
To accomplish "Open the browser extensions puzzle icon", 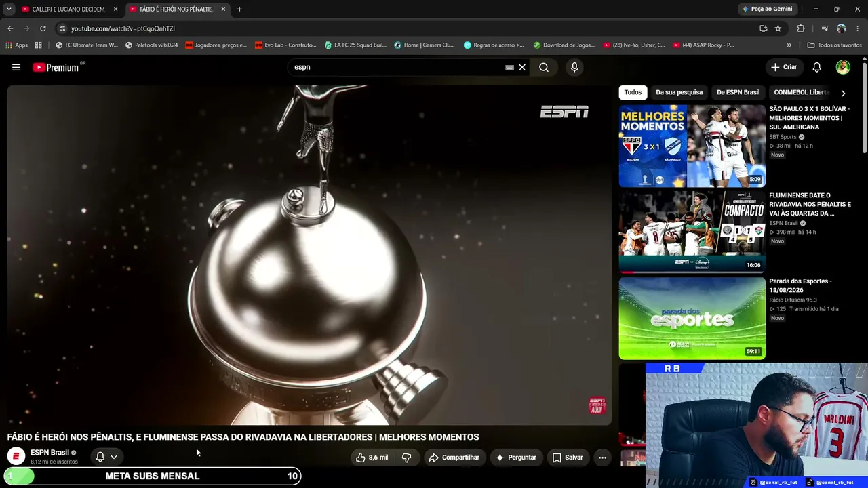I will click(x=801, y=28).
